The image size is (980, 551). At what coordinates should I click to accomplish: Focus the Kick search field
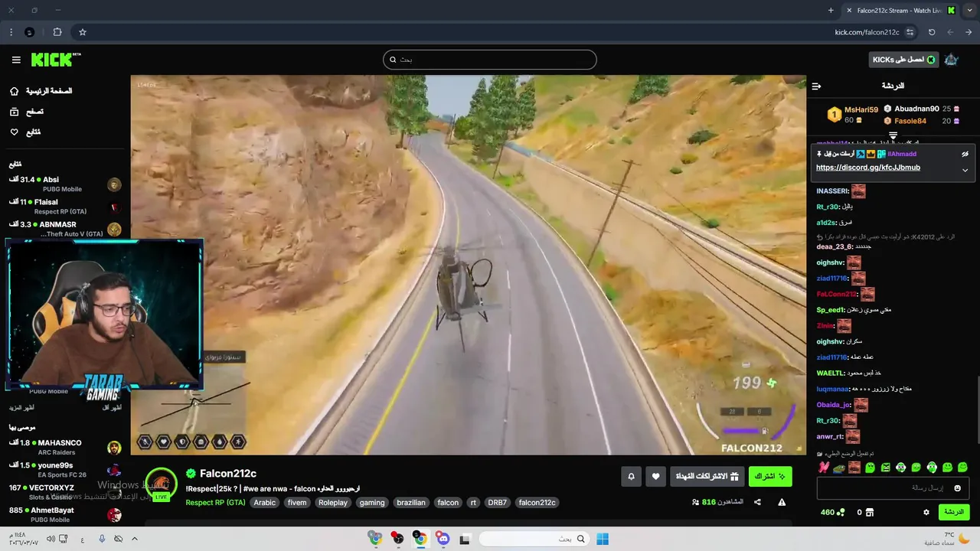490,60
